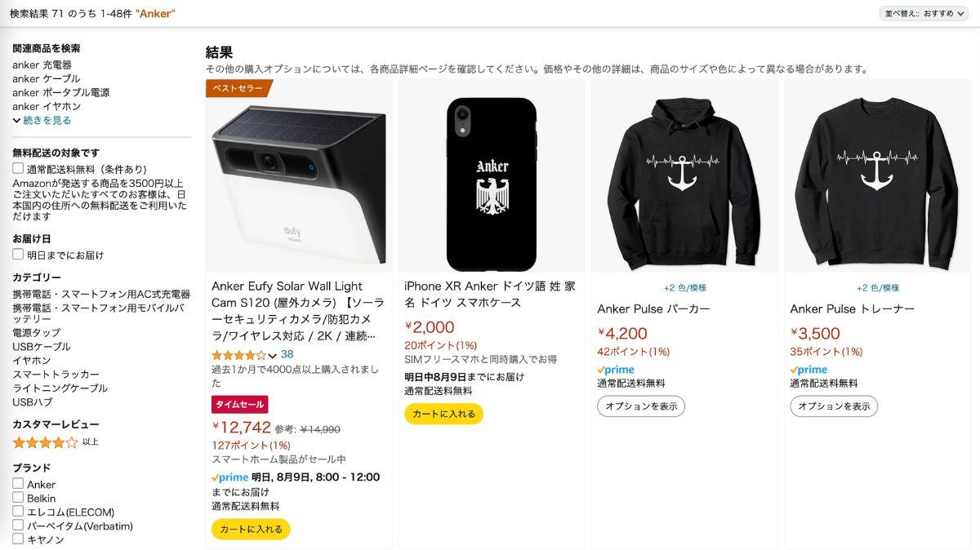Check the 明日までにお届け delivery filter

(x=18, y=255)
